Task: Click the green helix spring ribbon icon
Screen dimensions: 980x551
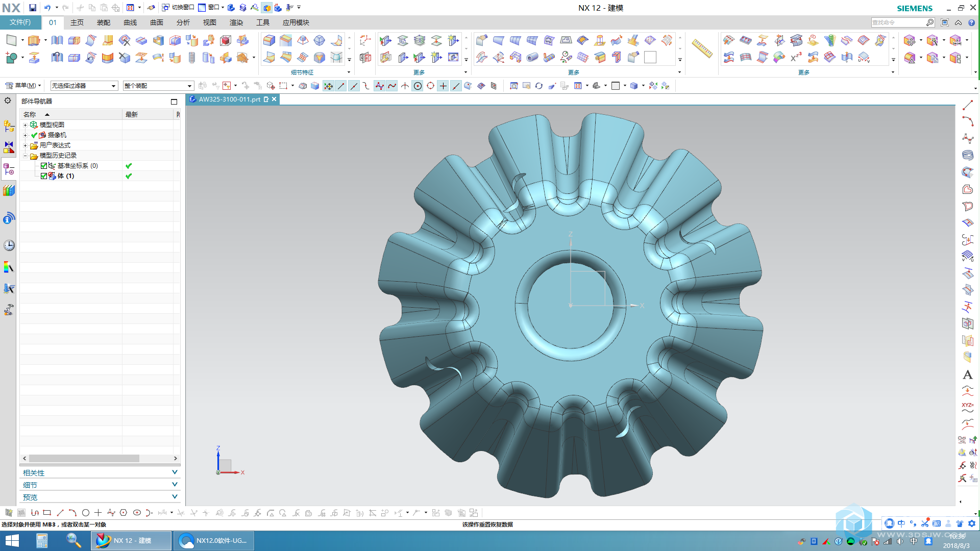Action: click(x=830, y=40)
